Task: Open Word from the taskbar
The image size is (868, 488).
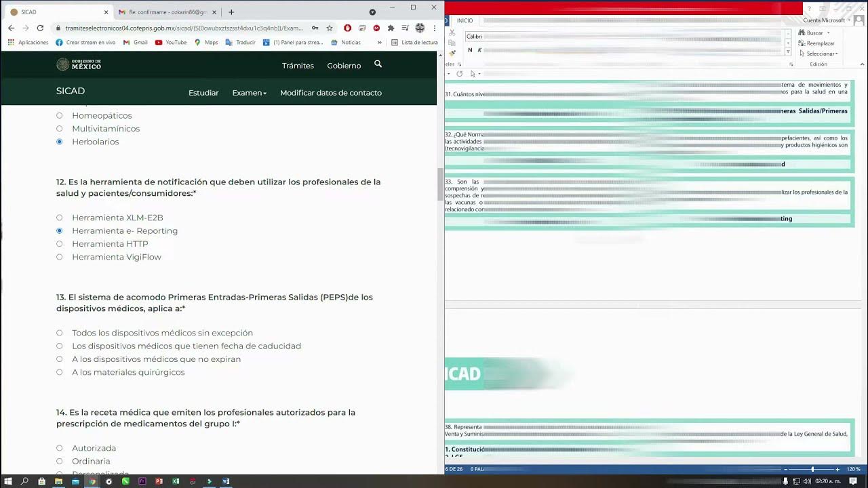Action: [226, 481]
